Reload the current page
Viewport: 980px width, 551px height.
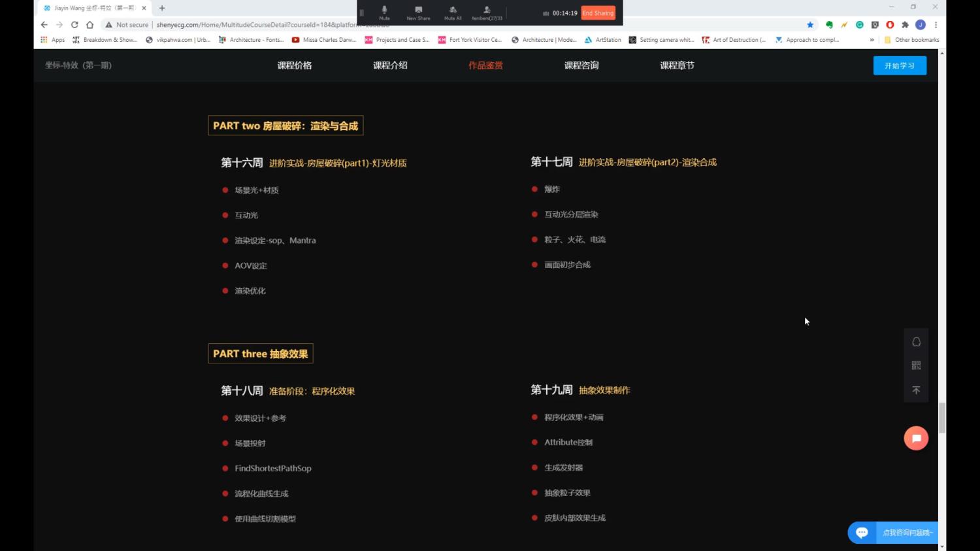point(74,25)
